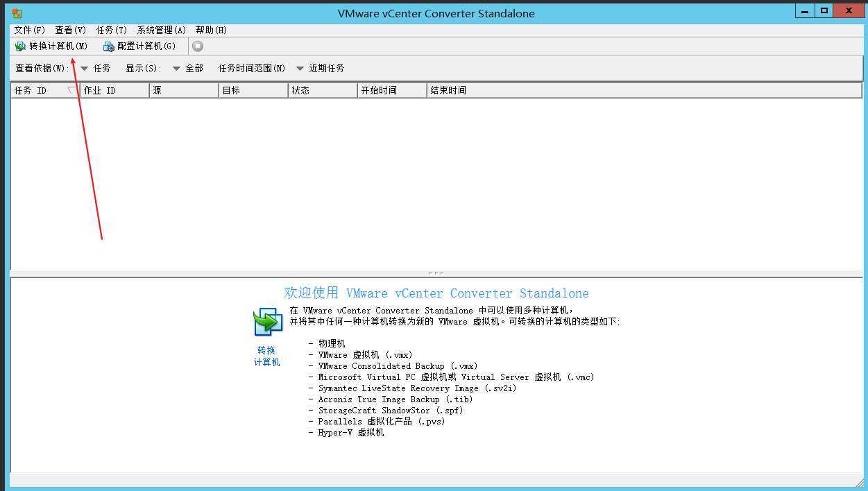Click the 物理机 list entry
Viewport: 868px width, 491px height.
tap(332, 343)
